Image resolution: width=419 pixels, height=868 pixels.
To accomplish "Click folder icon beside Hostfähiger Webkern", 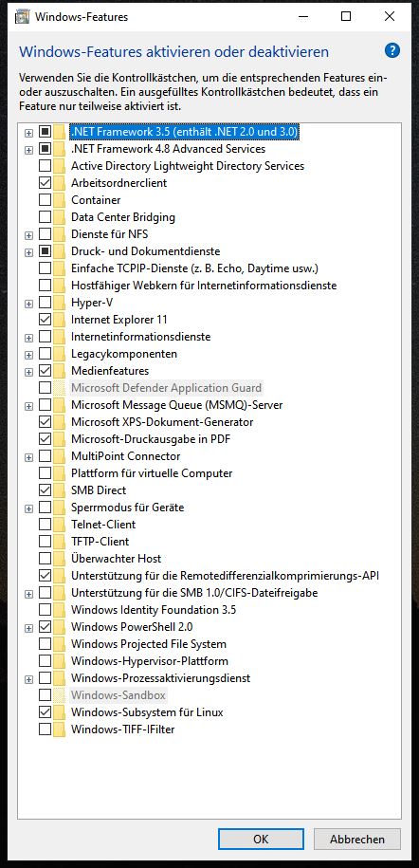I will coord(59,286).
